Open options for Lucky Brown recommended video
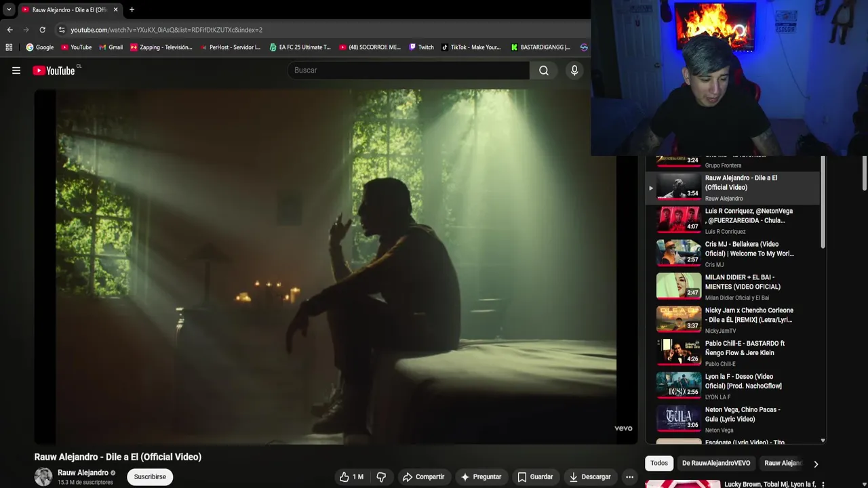 [x=823, y=485]
